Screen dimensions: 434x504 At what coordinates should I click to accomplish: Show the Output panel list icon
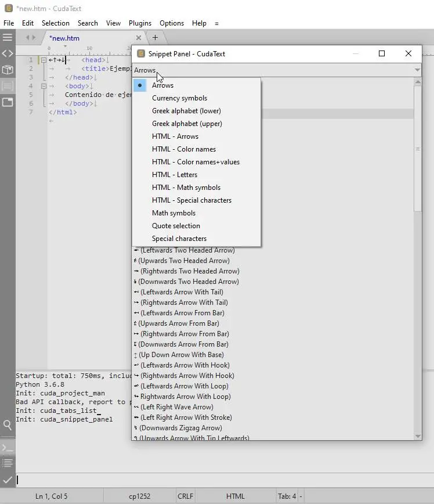(x=8, y=463)
